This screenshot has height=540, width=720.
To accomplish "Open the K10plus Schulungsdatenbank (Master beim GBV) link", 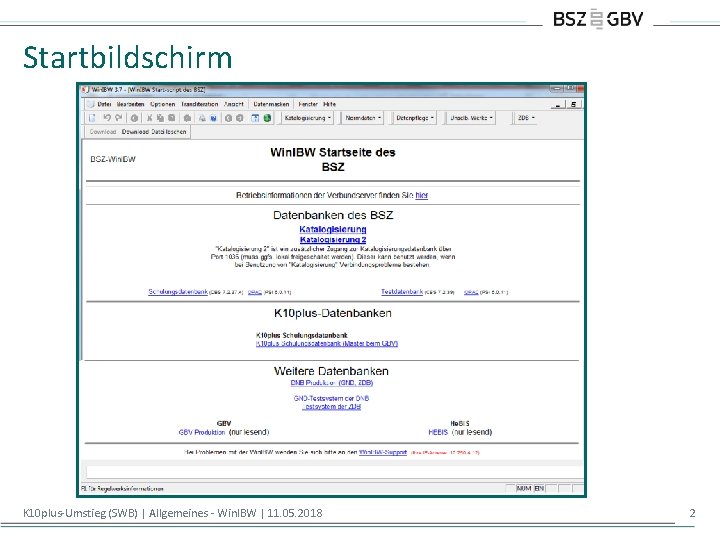I will click(x=327, y=343).
